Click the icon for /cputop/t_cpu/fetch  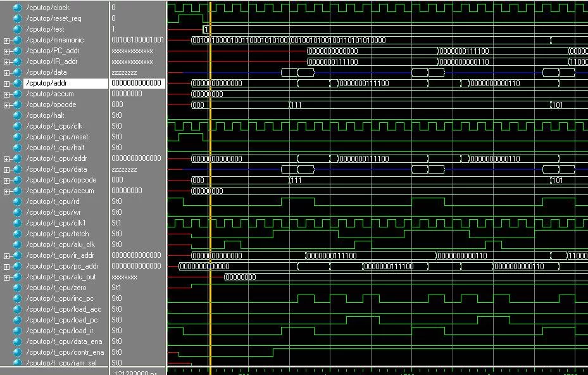point(17,234)
